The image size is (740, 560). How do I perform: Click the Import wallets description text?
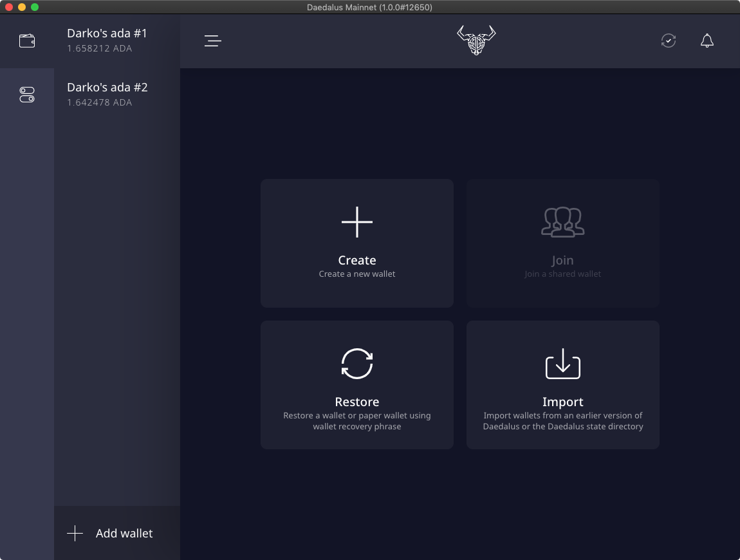pos(562,421)
